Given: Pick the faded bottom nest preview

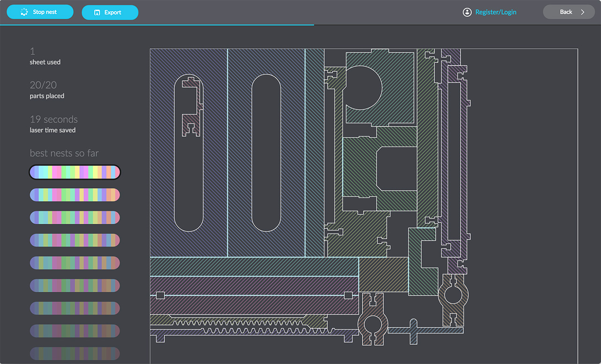Looking at the screenshot, I should point(75,354).
